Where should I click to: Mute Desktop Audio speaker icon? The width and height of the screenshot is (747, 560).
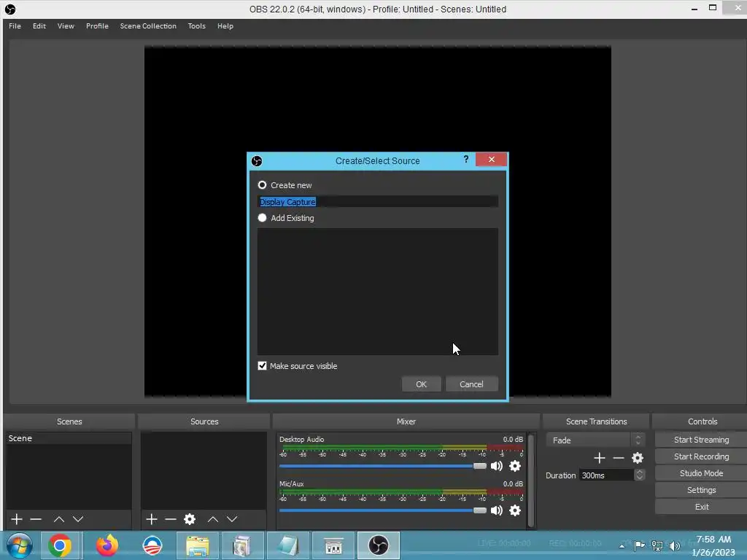point(496,466)
